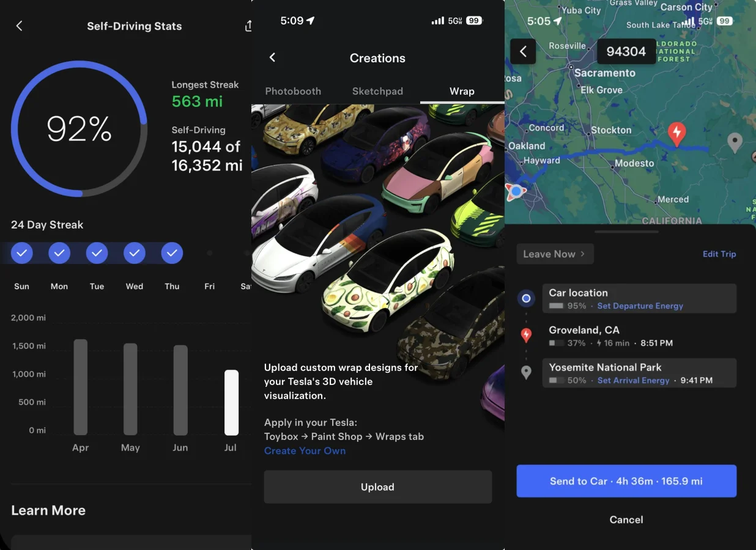Select the May mileage bar

pos(130,389)
